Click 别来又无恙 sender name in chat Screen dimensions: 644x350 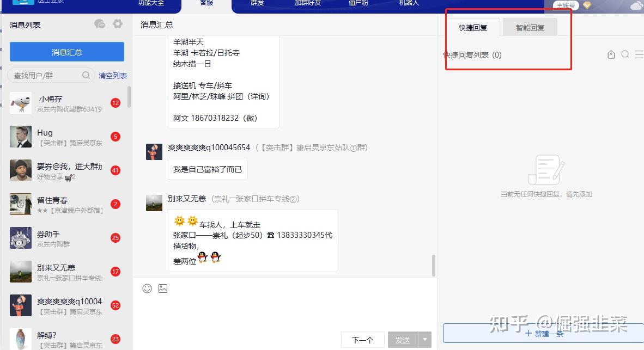pos(187,199)
